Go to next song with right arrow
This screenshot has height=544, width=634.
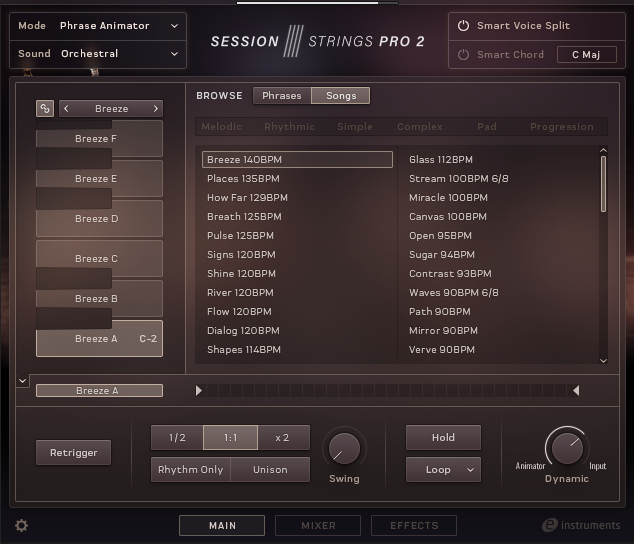(x=156, y=108)
